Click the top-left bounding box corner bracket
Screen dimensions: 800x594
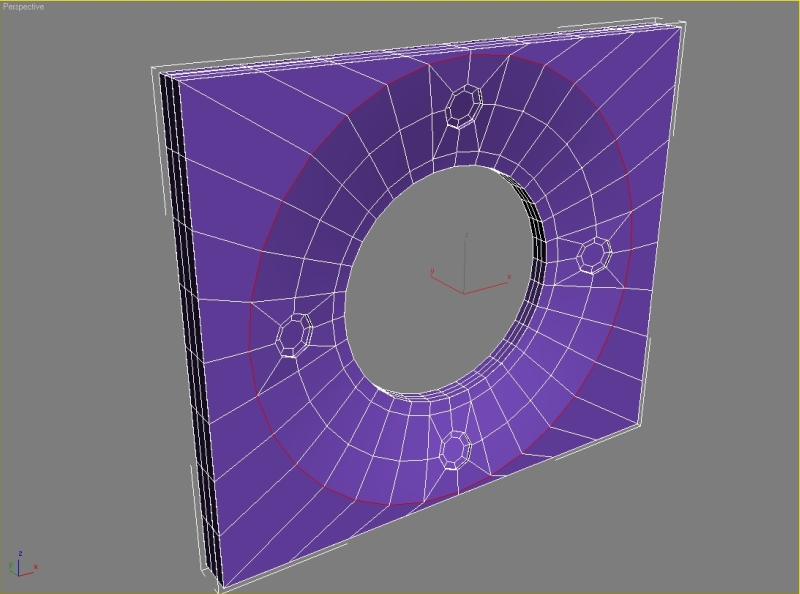coord(154,70)
